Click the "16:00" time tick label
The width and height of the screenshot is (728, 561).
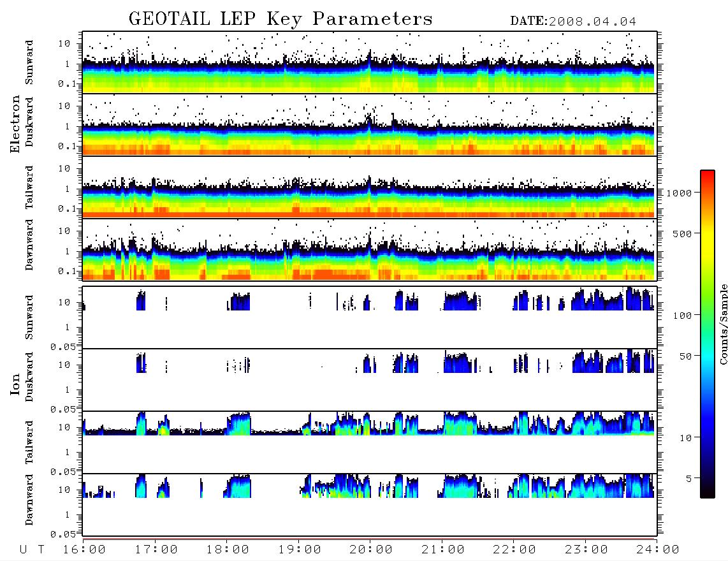85,550
